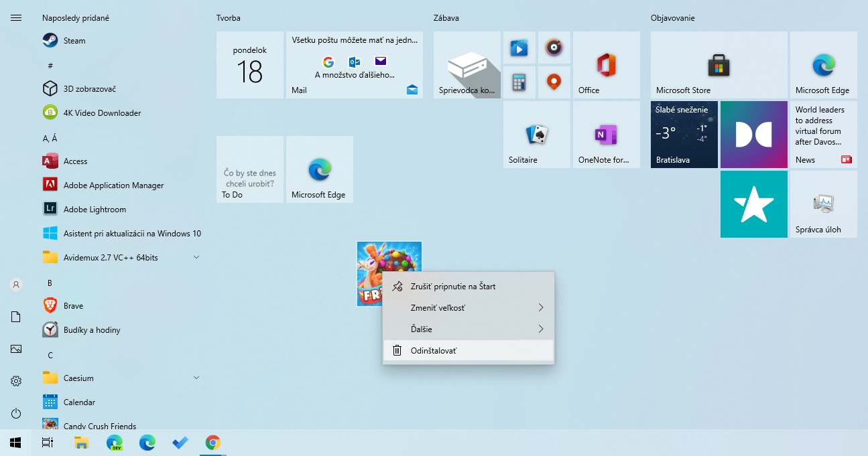Image resolution: width=868 pixels, height=456 pixels.
Task: Open the Správca úloh tile
Action: click(x=824, y=204)
